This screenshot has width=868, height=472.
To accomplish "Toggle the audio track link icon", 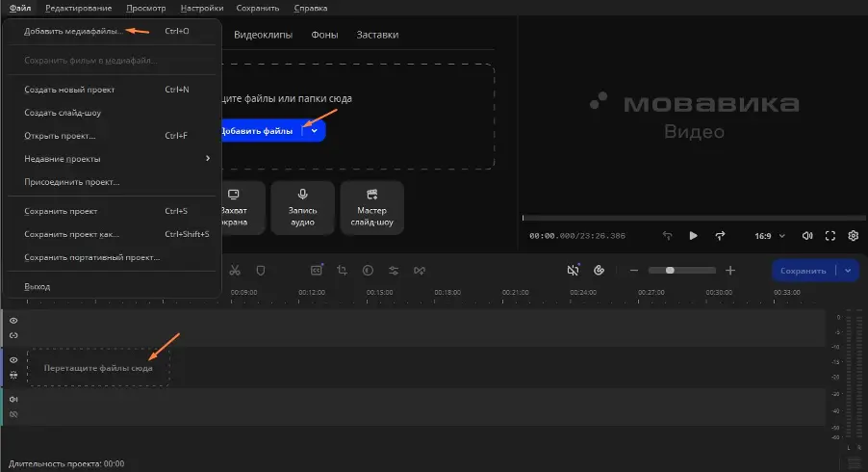I will coord(13,414).
